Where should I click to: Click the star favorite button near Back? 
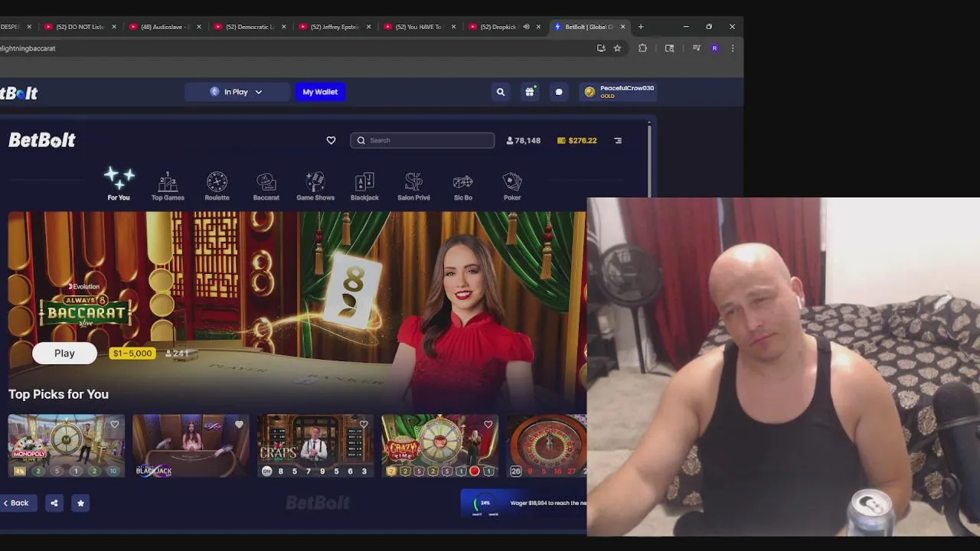80,503
